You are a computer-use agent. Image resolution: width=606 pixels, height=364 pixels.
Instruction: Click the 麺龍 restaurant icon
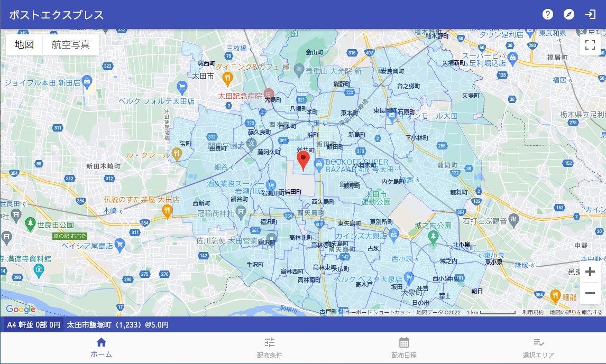tap(555, 296)
